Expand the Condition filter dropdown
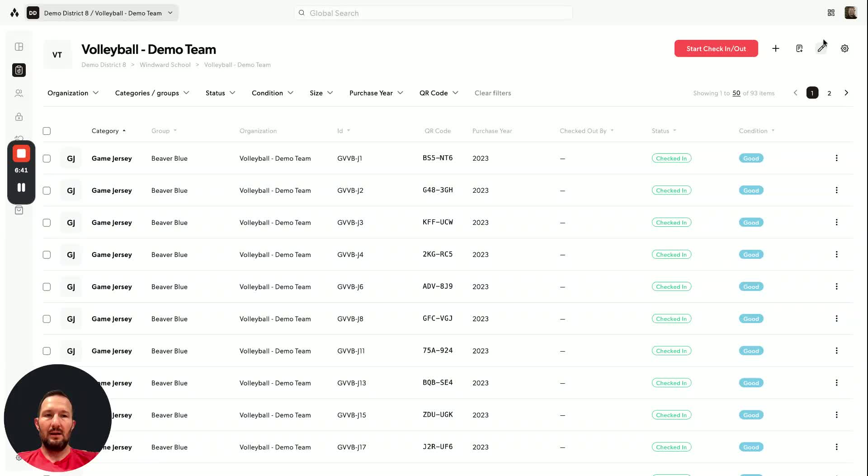Viewport: 868px width, 476px height. [x=273, y=93]
